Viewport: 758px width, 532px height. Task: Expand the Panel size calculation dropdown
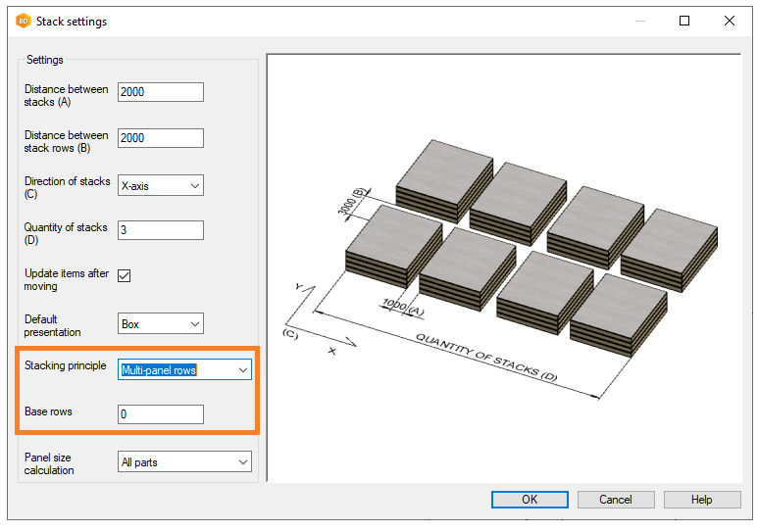(184, 461)
